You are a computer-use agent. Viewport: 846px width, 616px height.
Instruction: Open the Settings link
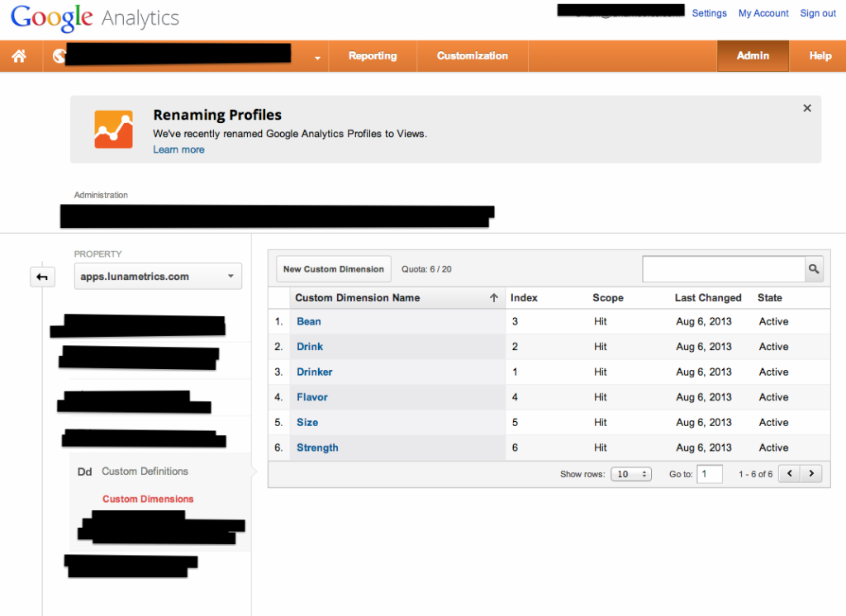pyautogui.click(x=709, y=13)
